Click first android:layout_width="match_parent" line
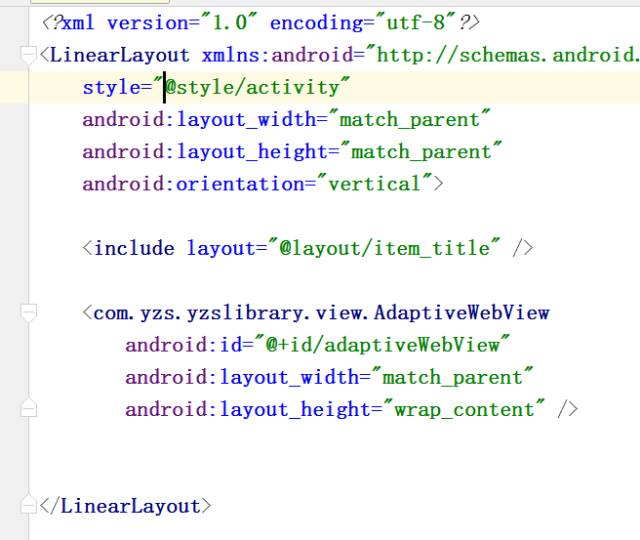Viewport: 640px width, 540px height. click(286, 120)
